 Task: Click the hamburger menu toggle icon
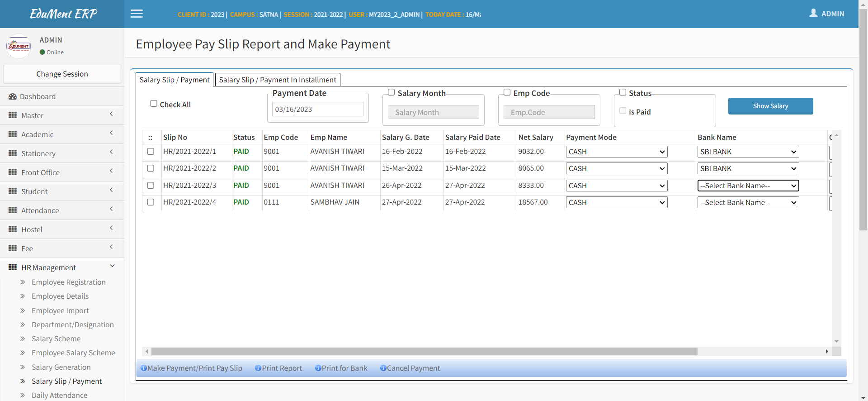tap(137, 14)
